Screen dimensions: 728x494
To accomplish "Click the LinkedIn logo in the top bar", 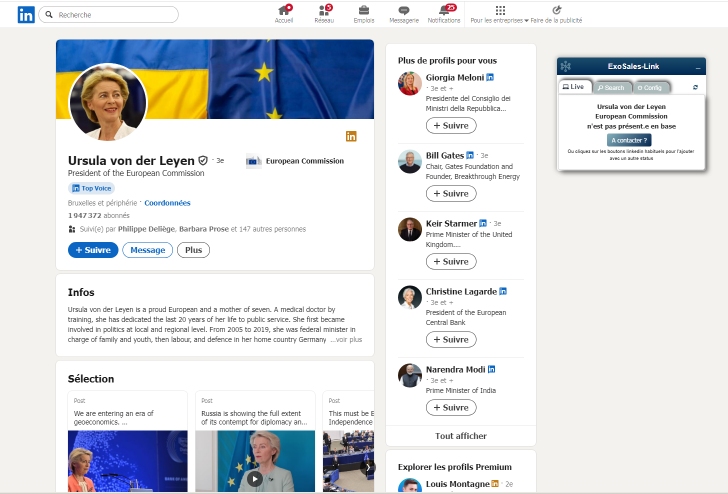I will [x=26, y=15].
